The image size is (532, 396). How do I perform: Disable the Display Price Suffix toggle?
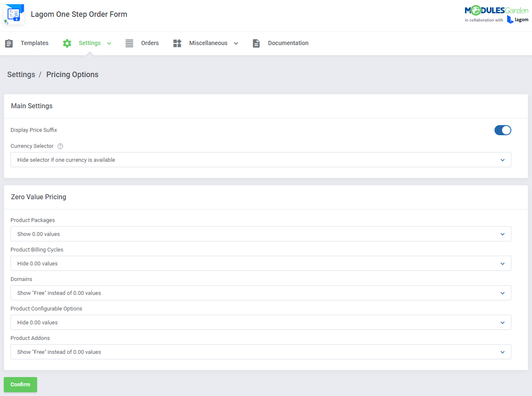pyautogui.click(x=502, y=130)
